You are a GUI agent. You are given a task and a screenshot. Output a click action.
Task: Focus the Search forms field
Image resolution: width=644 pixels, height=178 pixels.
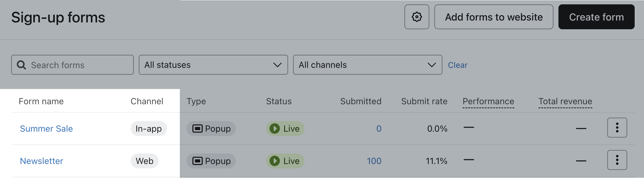78,65
